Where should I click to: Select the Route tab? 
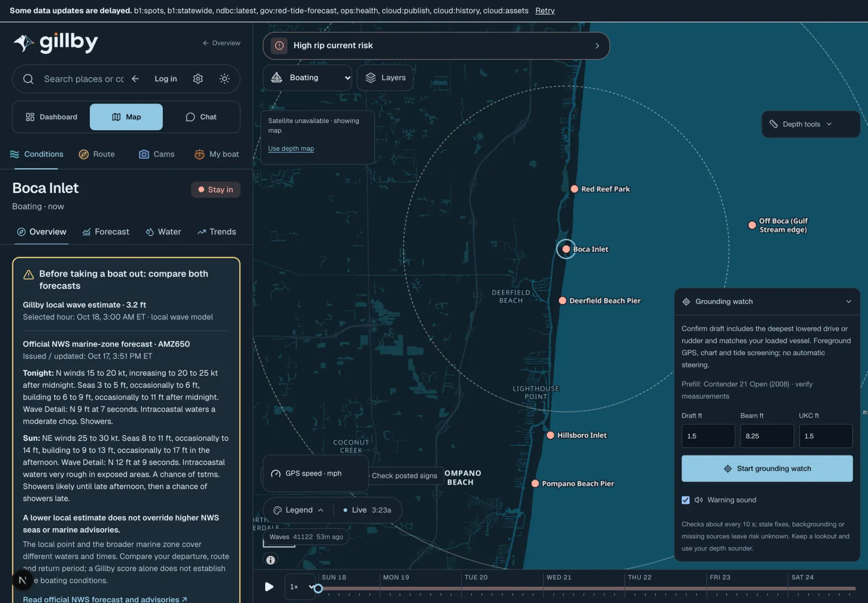(97, 154)
